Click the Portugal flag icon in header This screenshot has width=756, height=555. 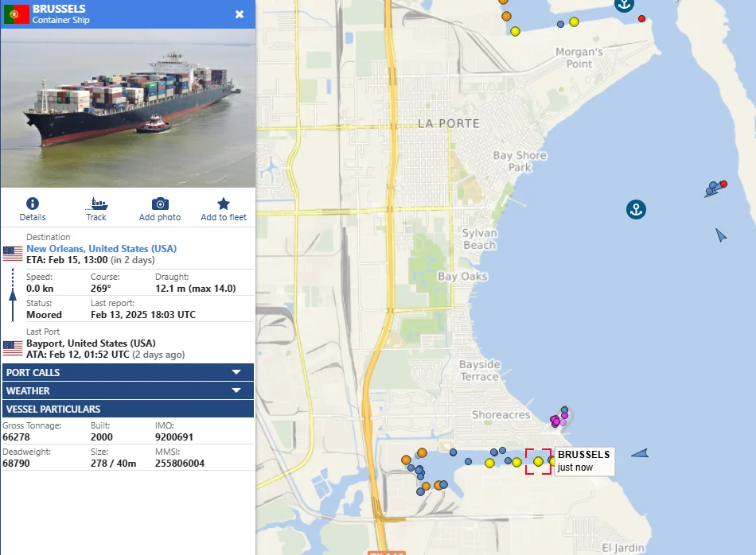17,14
